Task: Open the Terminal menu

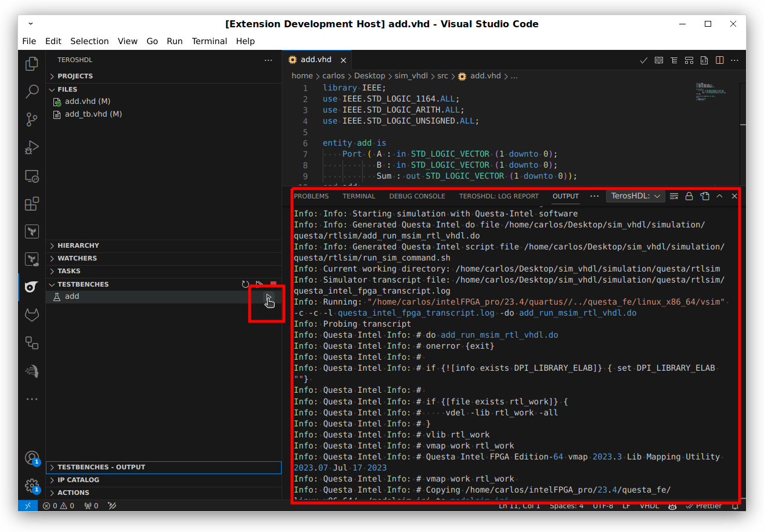Action: point(210,41)
